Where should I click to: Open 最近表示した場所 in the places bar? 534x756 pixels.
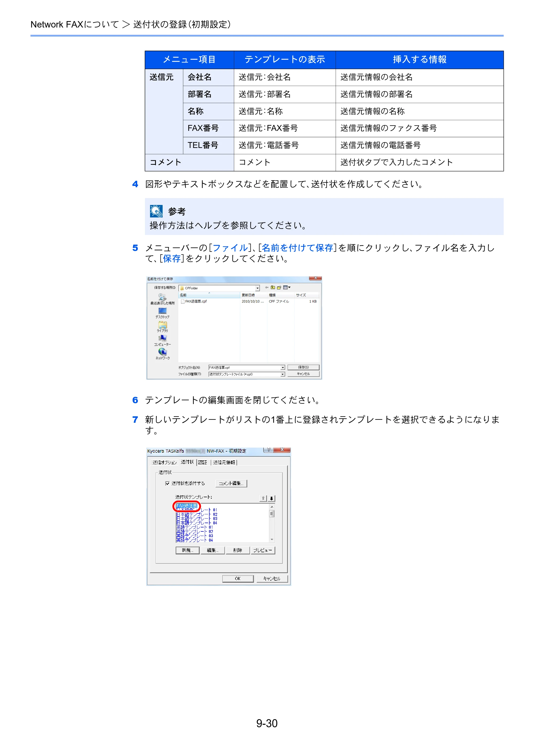pos(162,299)
